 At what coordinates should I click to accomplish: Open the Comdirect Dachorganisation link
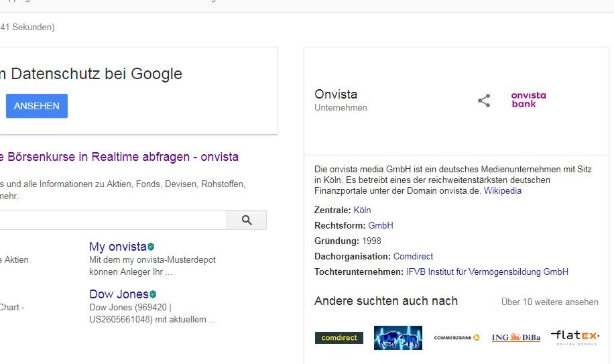pyautogui.click(x=413, y=256)
